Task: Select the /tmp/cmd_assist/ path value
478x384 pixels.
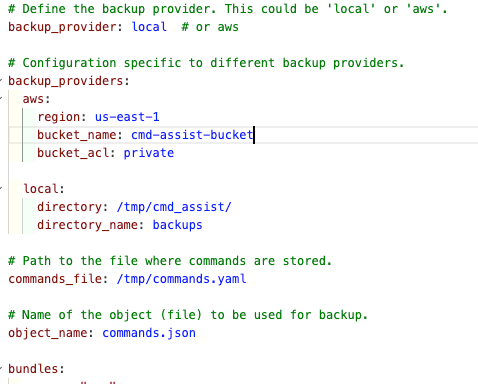Action: [x=174, y=207]
